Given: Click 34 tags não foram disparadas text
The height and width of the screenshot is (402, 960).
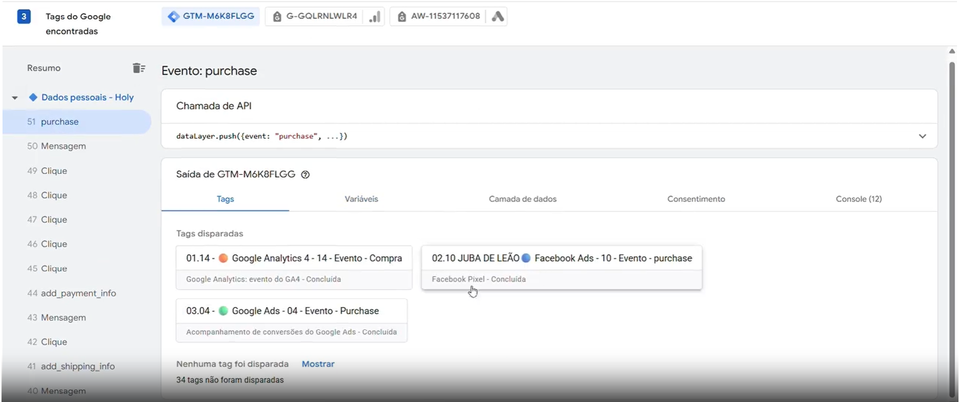Looking at the screenshot, I should point(230,380).
